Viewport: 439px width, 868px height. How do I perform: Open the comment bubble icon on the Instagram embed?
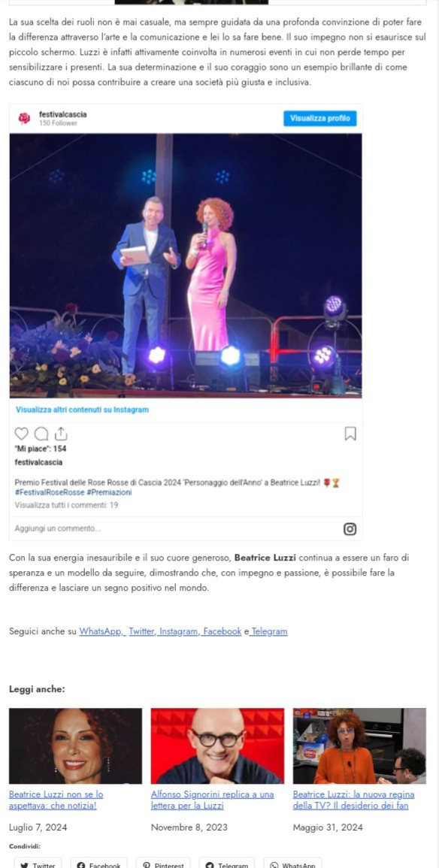[41, 434]
